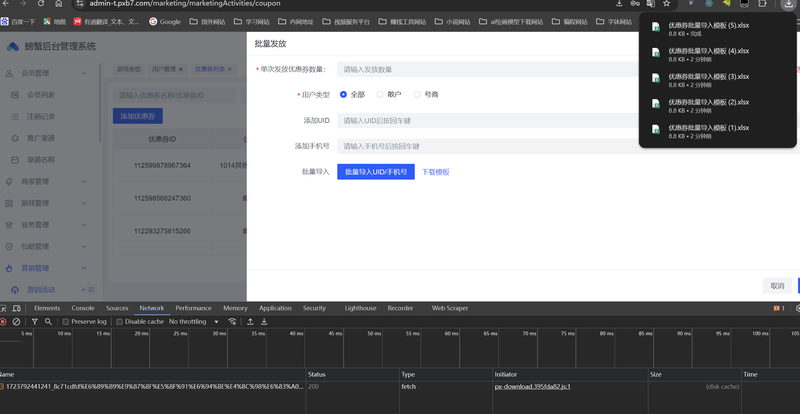This screenshot has height=414, width=800.
Task: Toggle the network filter funnel icon
Action: tap(35, 322)
